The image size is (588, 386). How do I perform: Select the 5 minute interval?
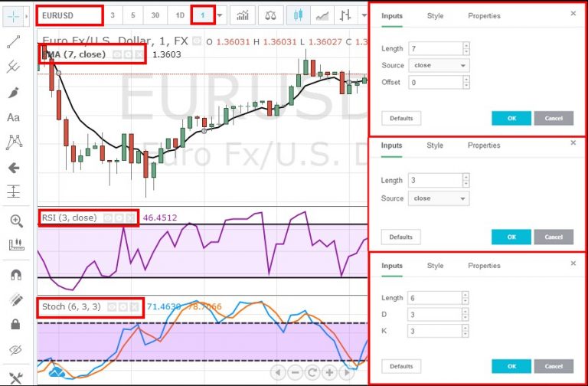tap(133, 15)
